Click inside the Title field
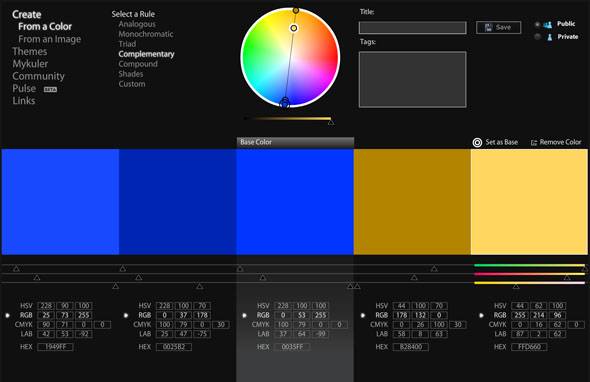The image size is (590, 382). pos(412,27)
